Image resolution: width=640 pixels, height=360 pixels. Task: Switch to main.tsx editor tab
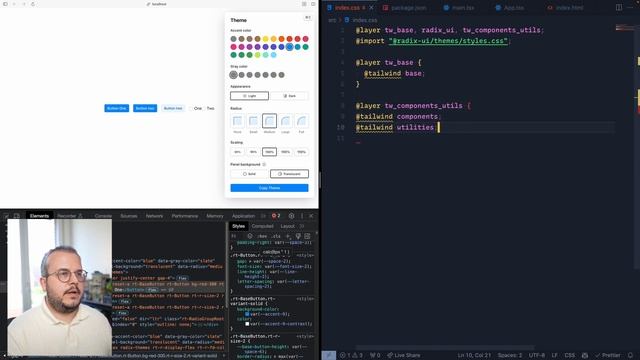[x=459, y=8]
